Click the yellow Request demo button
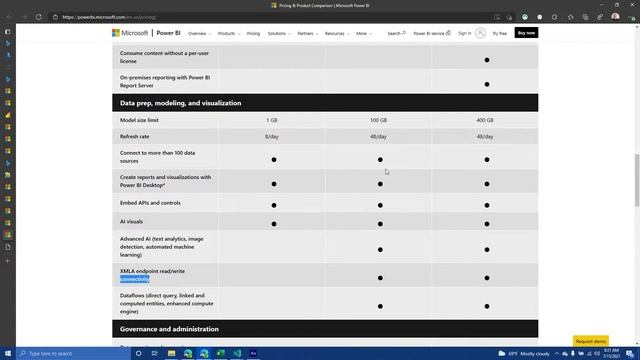The height and width of the screenshot is (360, 640). (x=591, y=341)
